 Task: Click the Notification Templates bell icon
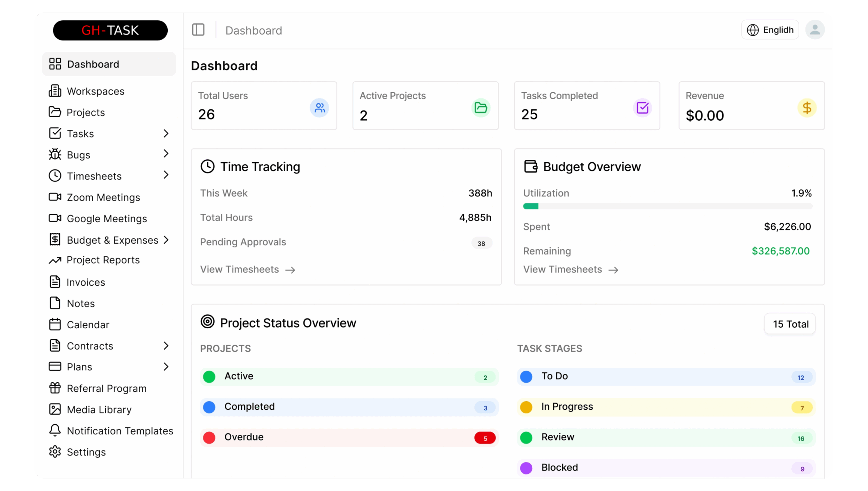pos(55,430)
